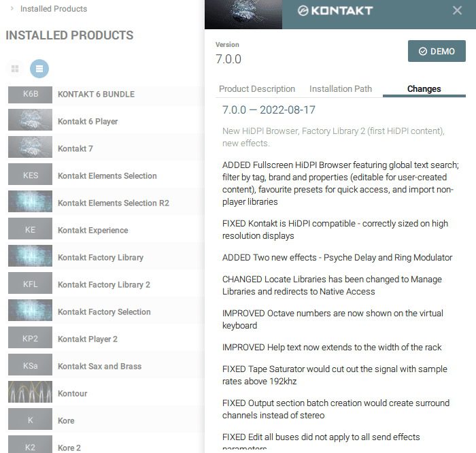Switch to Installation Path tab
The image size is (476, 453).
click(x=340, y=89)
